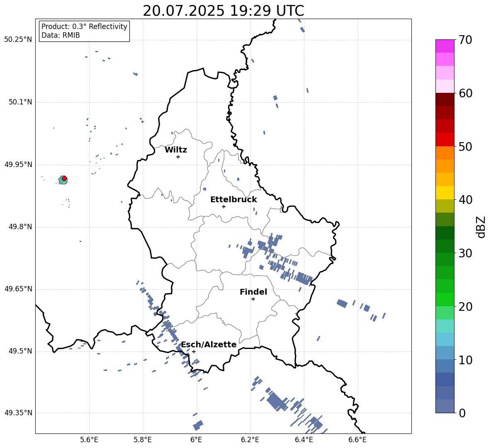Screen dimensions: 491x448
Task: Click the 'Product: 0.3° Reflectivity' legend text
Action: pyautogui.click(x=84, y=27)
